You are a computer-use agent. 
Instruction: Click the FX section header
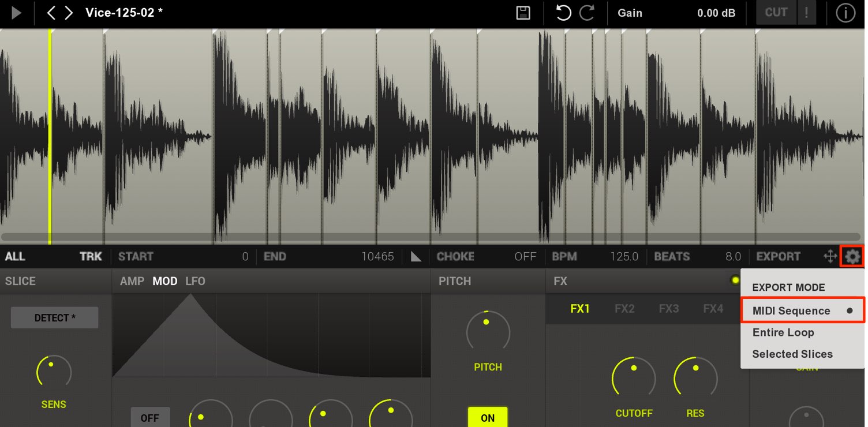[560, 281]
